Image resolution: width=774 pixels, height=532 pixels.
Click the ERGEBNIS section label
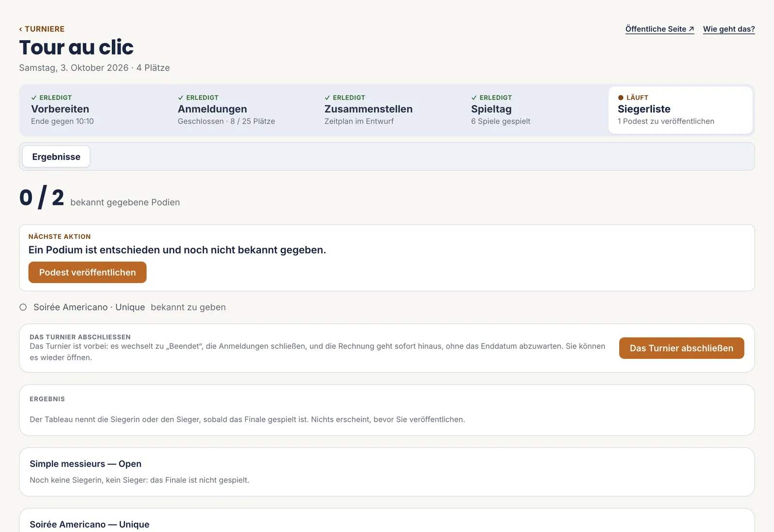tap(47, 399)
